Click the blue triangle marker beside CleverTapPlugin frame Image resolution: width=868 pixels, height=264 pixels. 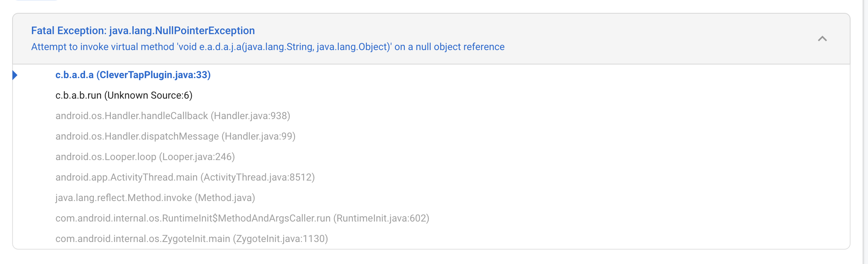pos(16,75)
